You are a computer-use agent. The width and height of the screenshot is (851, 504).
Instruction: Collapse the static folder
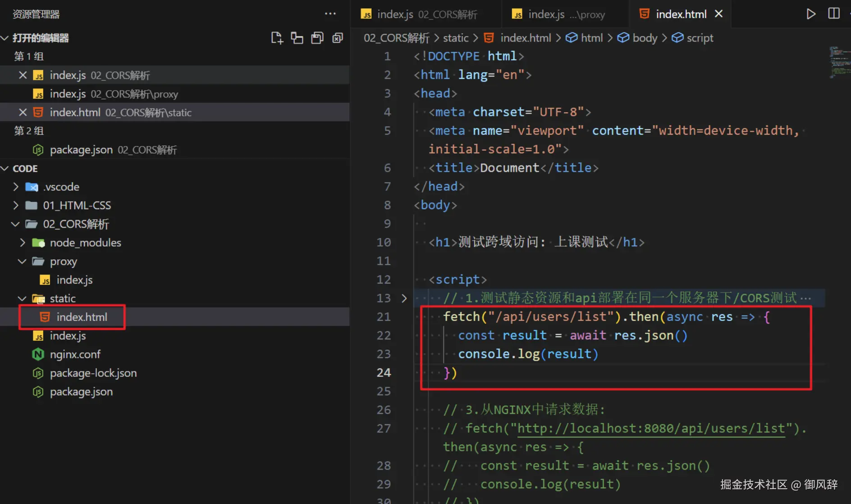[22, 298]
